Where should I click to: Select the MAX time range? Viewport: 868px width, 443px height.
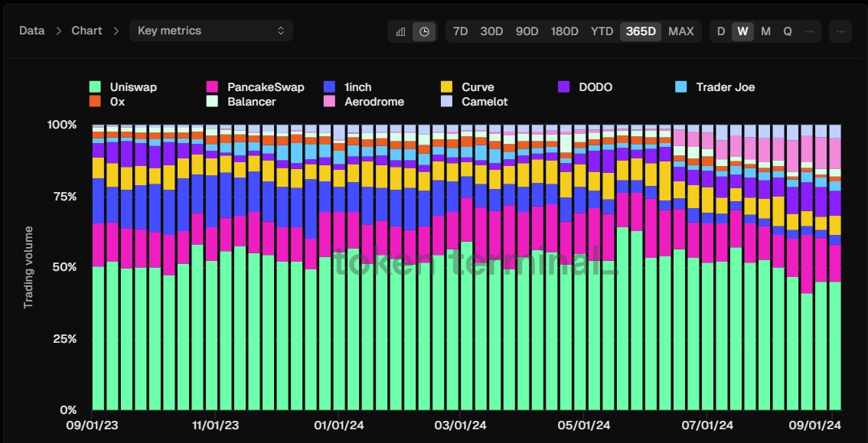pyautogui.click(x=681, y=31)
